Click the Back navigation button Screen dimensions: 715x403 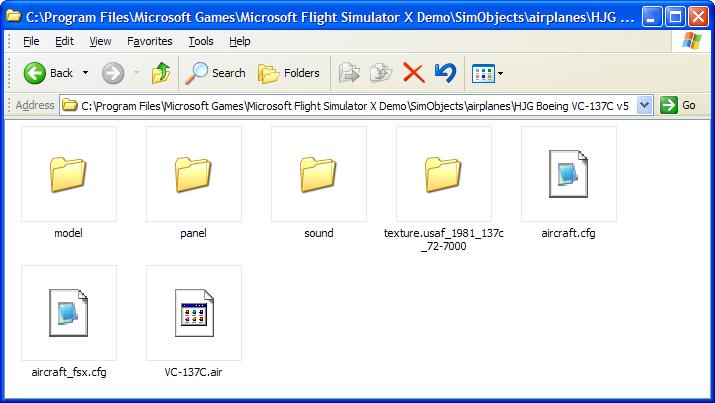tap(48, 73)
